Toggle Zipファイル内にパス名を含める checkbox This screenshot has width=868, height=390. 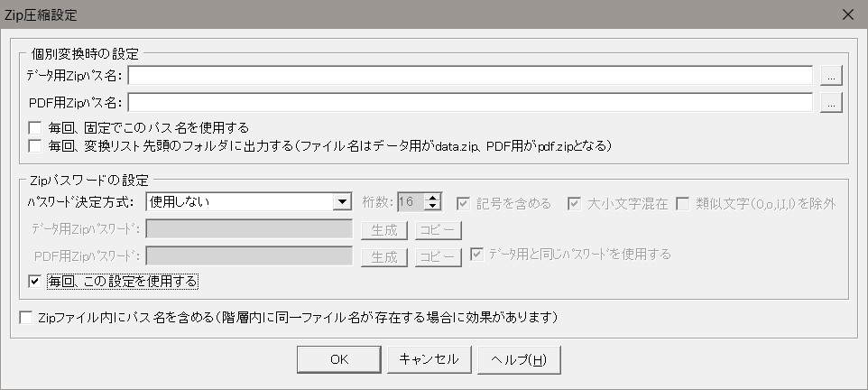point(27,318)
